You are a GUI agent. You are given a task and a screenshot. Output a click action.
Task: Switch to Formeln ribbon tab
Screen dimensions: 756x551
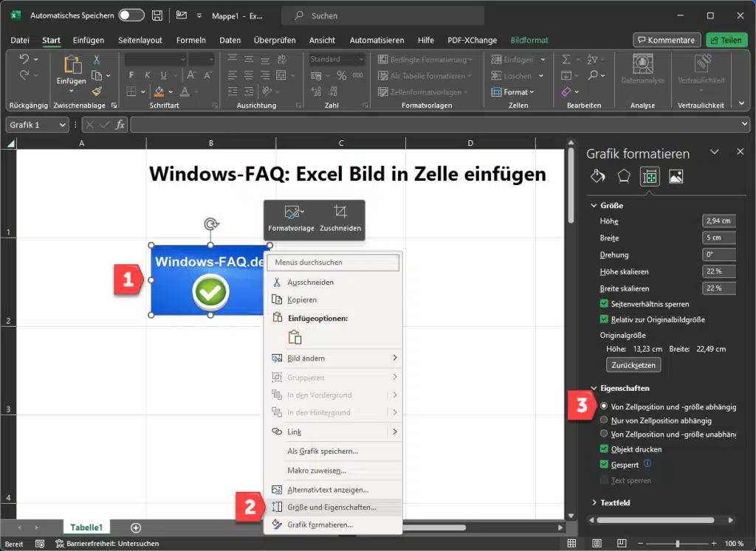pyautogui.click(x=191, y=40)
